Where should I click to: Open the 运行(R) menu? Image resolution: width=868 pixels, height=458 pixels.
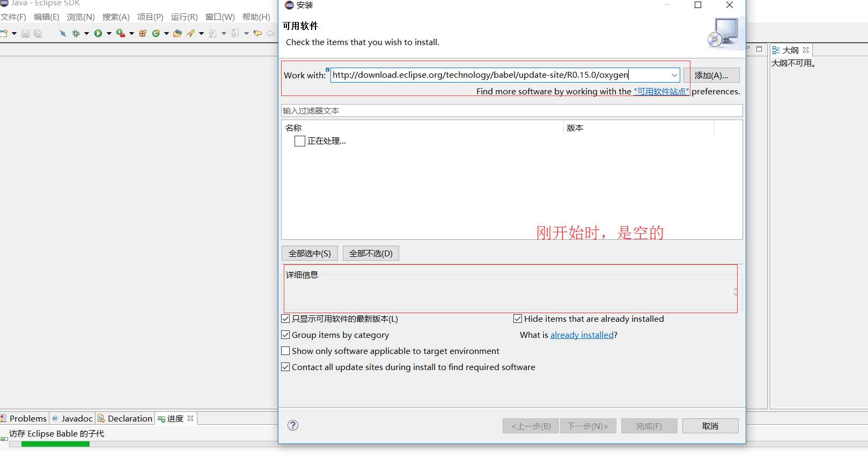185,17
